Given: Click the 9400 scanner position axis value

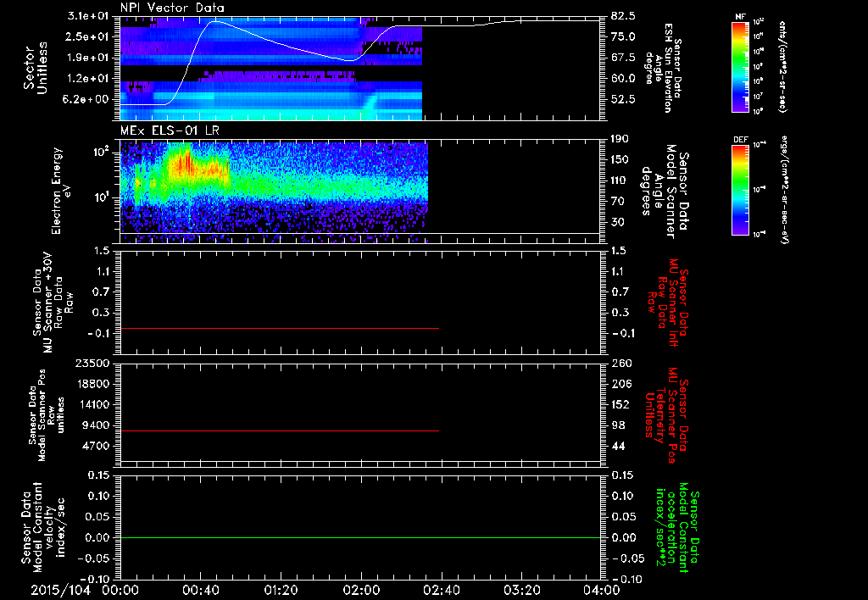Looking at the screenshot, I should click(x=97, y=425).
